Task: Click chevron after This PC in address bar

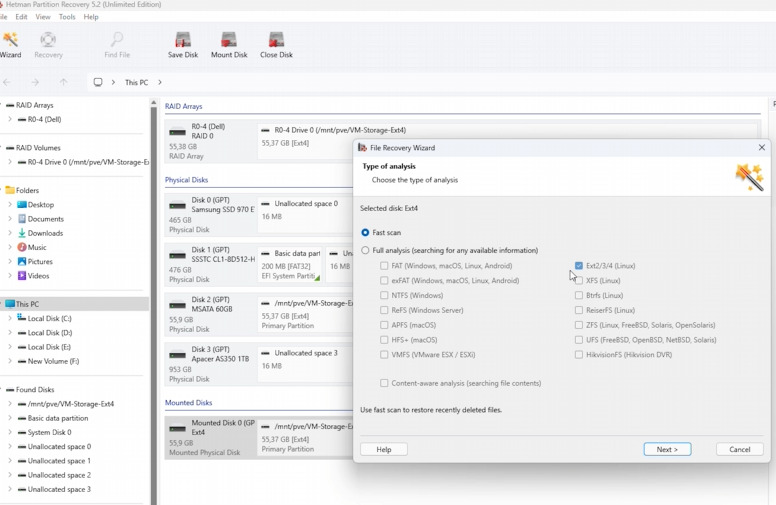Action: [160, 82]
